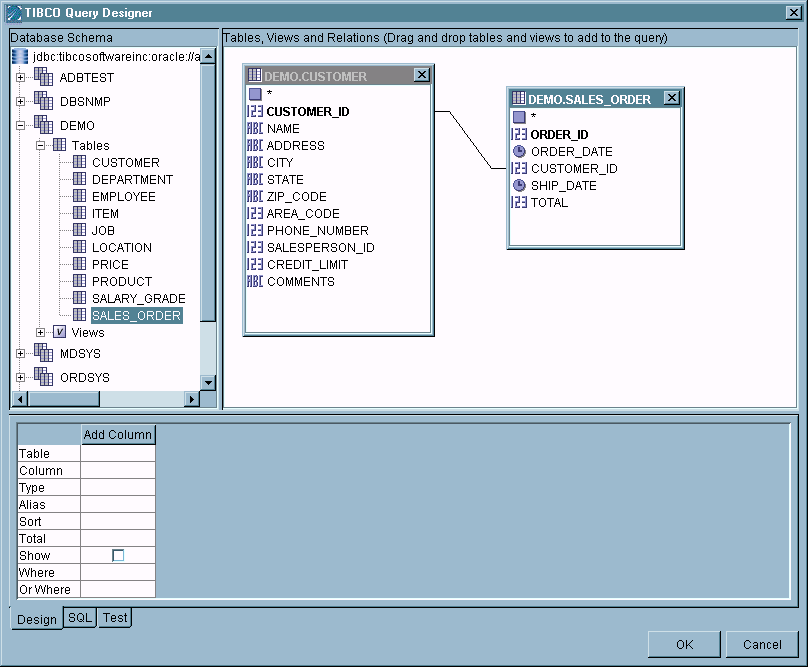Click the Views folder icon
This screenshot has height=667, width=808.
pos(59,332)
